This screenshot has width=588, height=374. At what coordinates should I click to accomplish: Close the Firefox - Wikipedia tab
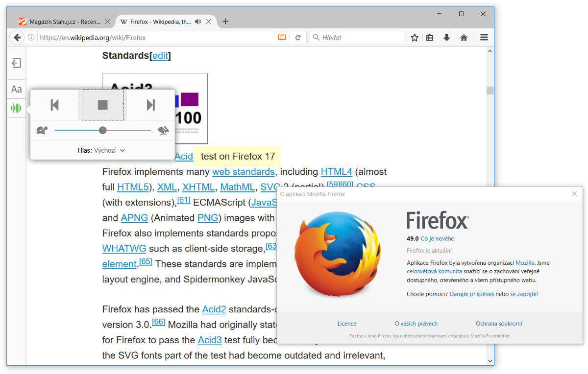209,22
